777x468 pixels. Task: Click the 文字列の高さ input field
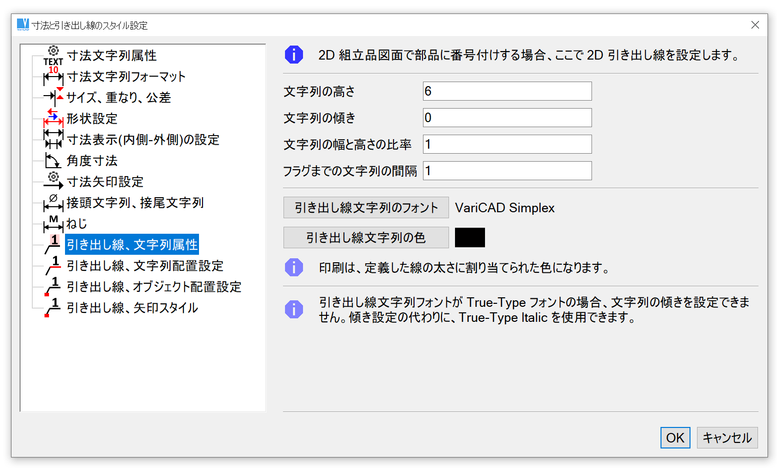pos(507,92)
